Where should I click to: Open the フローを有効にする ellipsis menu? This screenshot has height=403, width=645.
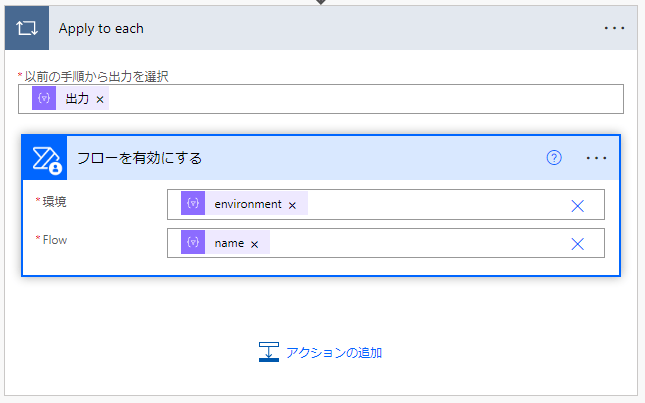coord(597,158)
